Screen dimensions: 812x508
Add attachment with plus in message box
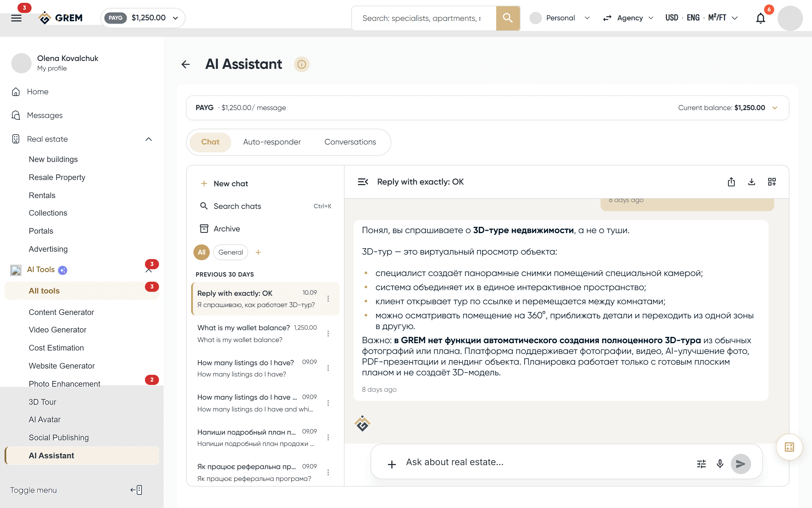392,464
